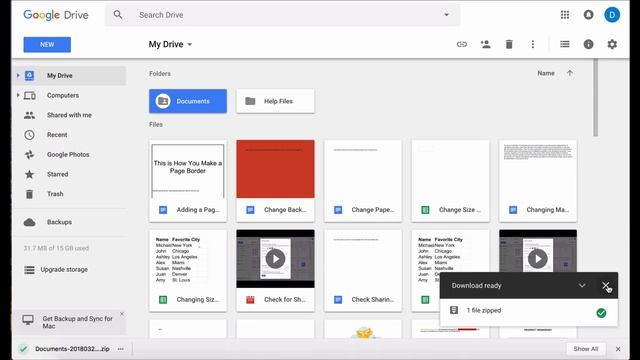This screenshot has width=640, height=360.
Task: Open Shared with me
Action: coord(69,115)
